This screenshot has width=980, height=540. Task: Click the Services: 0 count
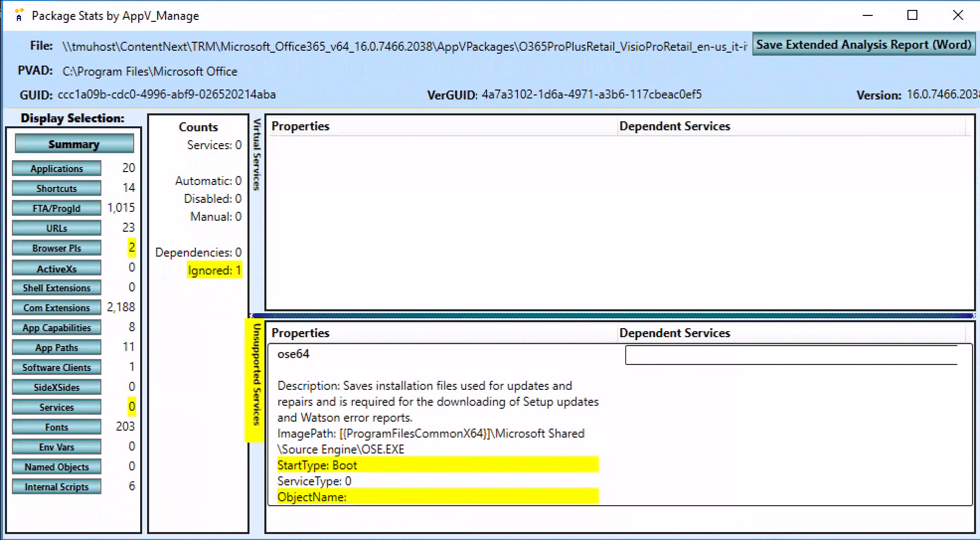[x=214, y=145]
